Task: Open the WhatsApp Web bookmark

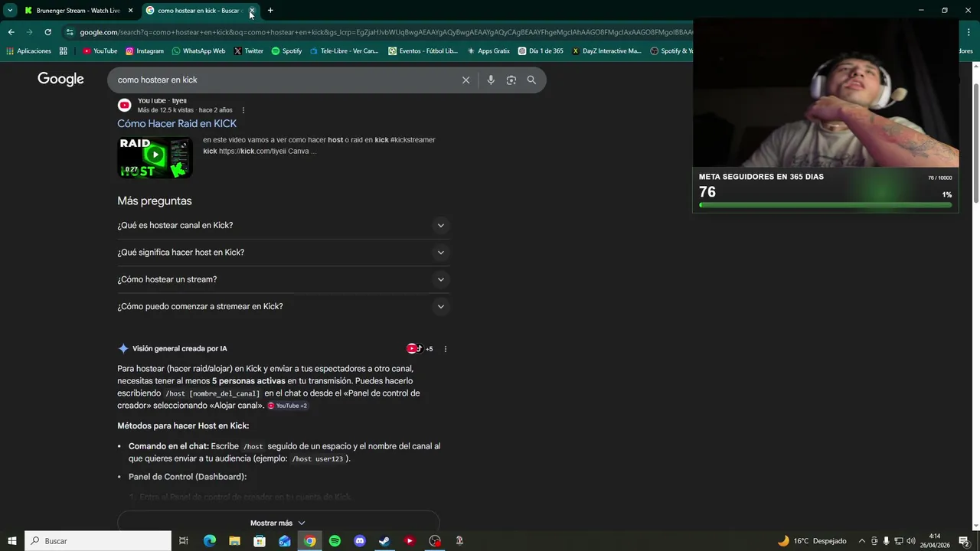Action: tap(198, 51)
